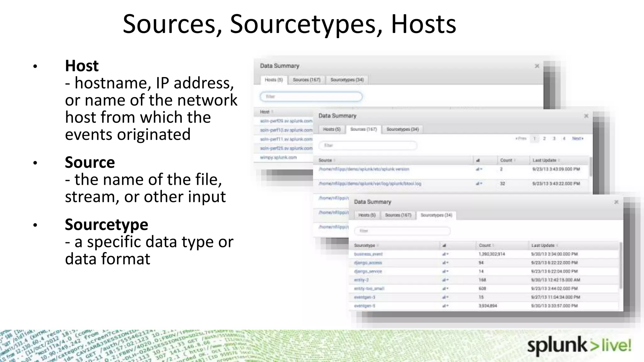
Task: Open the splunk.version source path link
Action: pos(364,169)
